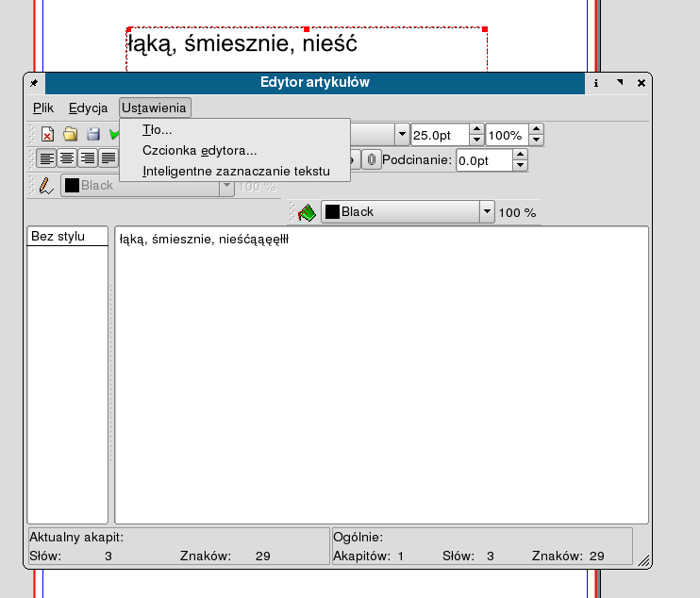The width and height of the screenshot is (700, 598).
Task: Click the stroke color pen icon
Action: point(46,185)
